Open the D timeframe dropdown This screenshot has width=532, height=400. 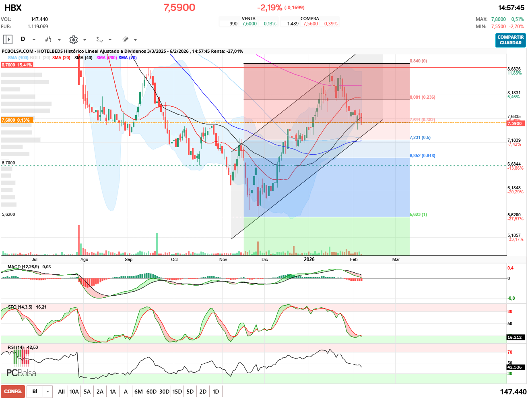34,40
